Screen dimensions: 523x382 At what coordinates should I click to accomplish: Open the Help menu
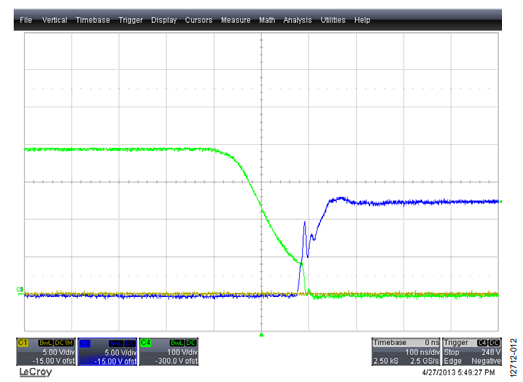[362, 20]
